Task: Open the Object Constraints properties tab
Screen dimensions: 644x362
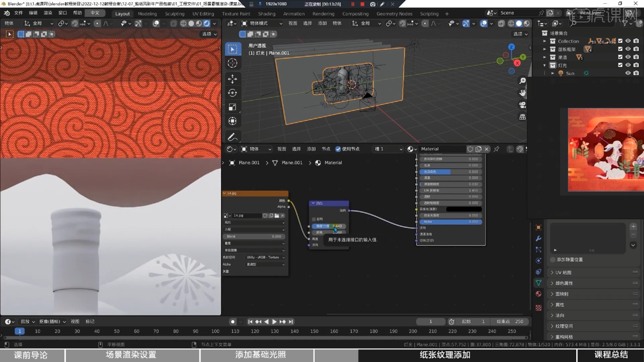Action: coord(538,272)
